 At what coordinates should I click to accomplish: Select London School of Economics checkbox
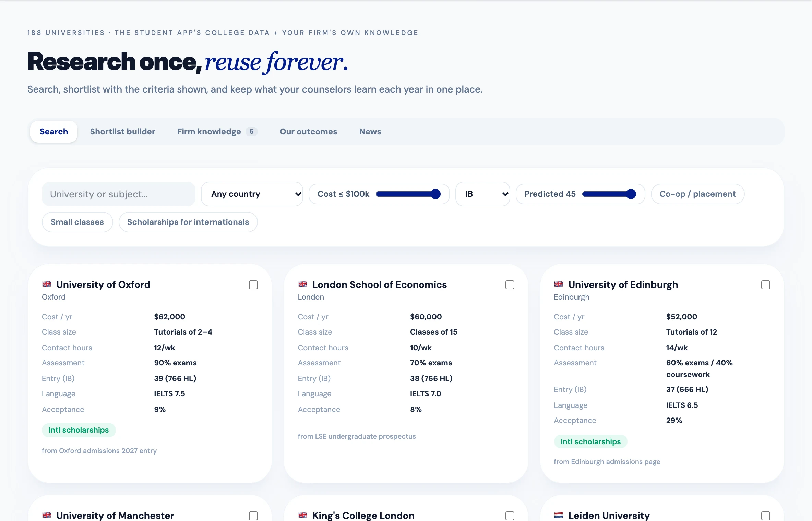(x=510, y=285)
